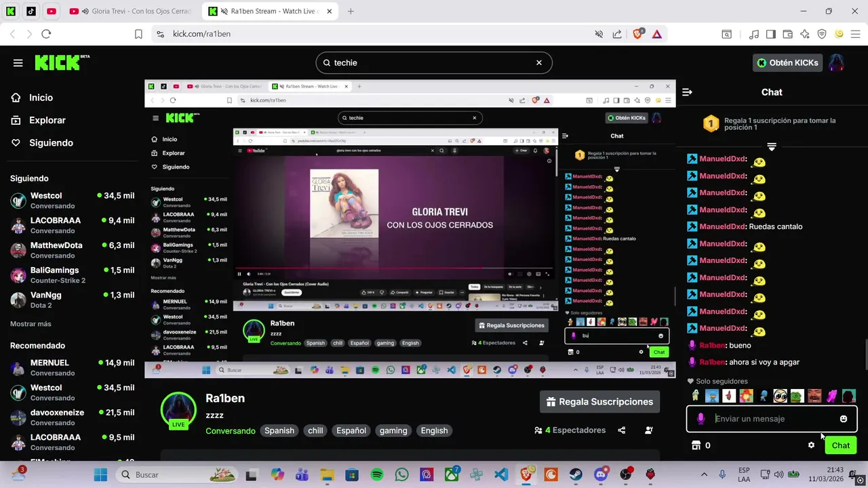Image resolution: width=868 pixels, height=488 pixels.
Task: Open MERNUEL channel under Recomendado
Action: pyautogui.click(x=72, y=367)
